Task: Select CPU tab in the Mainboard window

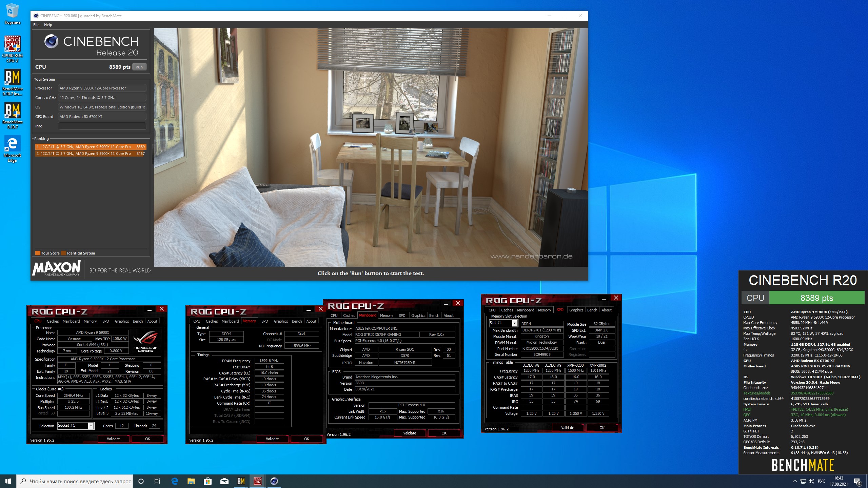Action: pos(334,316)
